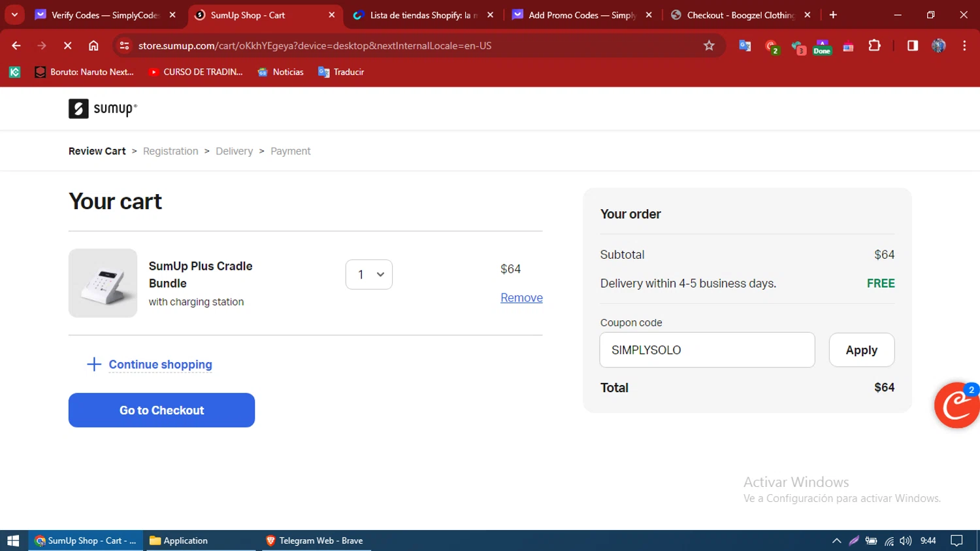The image size is (980, 551).
Task: Click the address bar URL
Action: tap(315, 46)
